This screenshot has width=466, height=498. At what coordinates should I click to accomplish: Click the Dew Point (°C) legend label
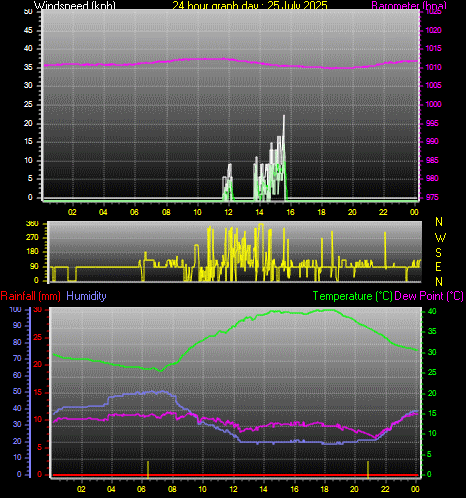(x=429, y=296)
